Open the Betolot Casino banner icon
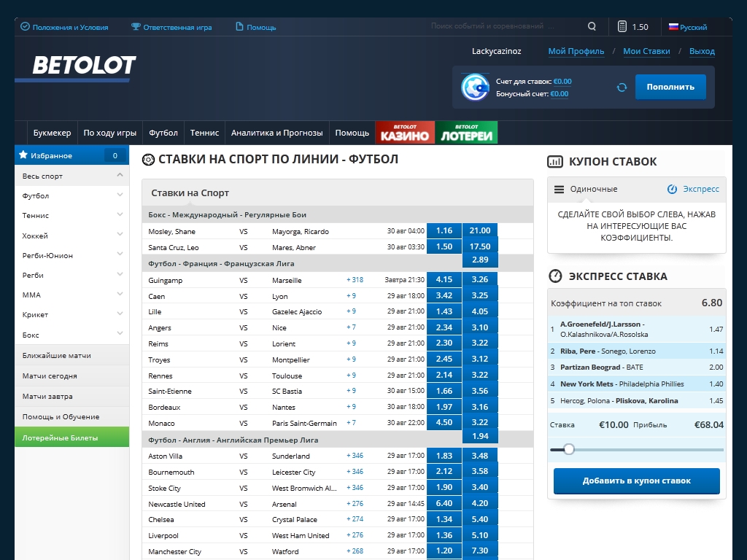Viewport: 747px width, 560px height. pos(405,133)
